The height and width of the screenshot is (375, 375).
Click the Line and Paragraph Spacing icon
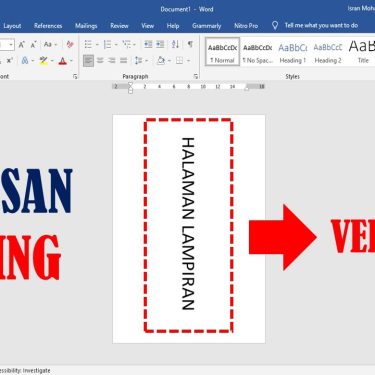138,61
